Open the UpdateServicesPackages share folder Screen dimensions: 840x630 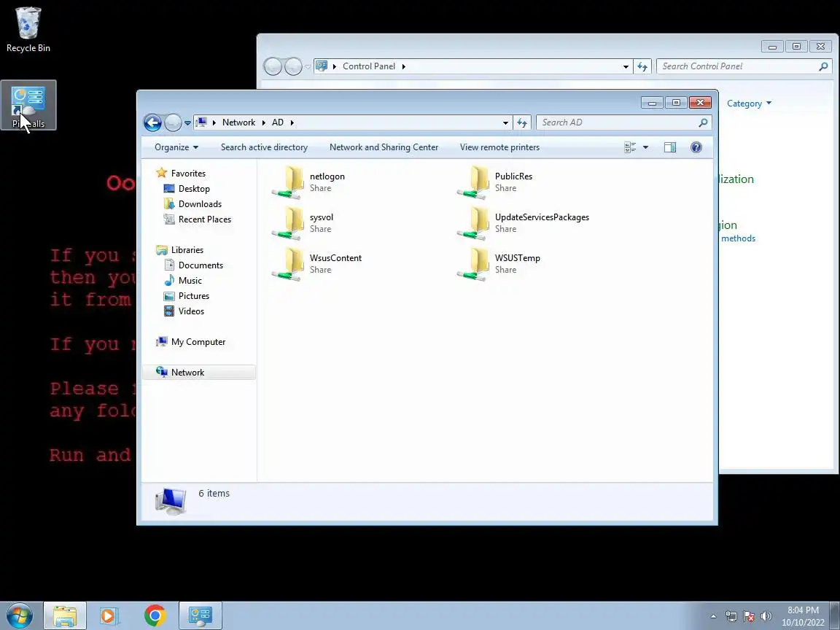(x=523, y=223)
